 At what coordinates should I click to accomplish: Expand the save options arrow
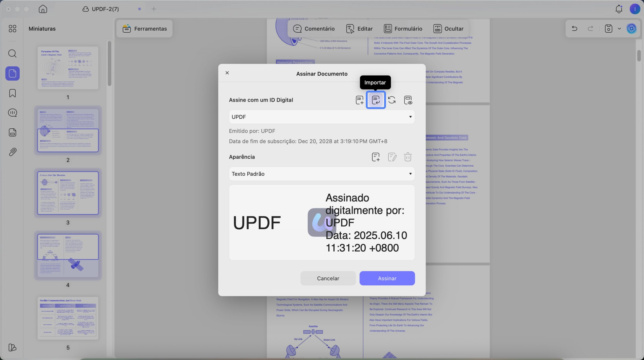[x=619, y=29]
